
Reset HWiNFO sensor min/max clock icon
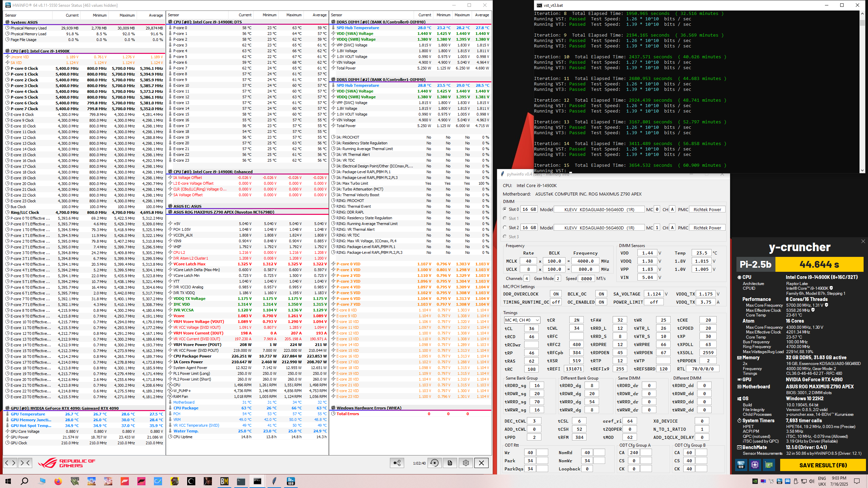coord(434,463)
